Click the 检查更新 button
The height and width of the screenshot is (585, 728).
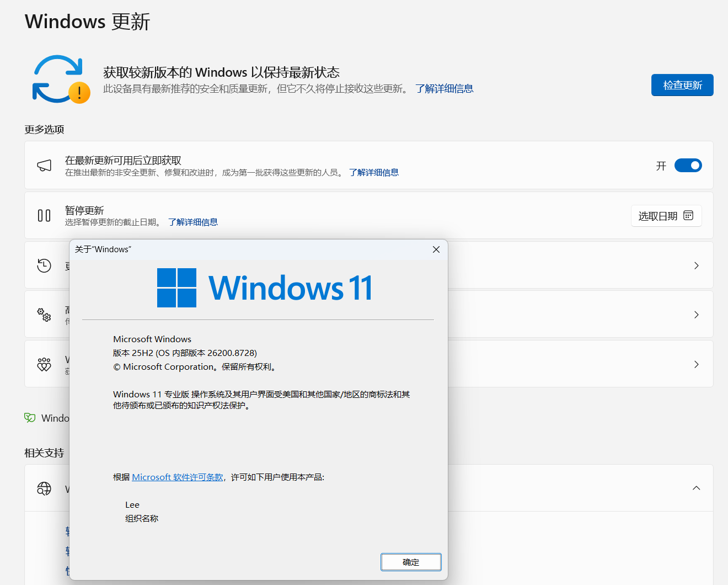(682, 85)
